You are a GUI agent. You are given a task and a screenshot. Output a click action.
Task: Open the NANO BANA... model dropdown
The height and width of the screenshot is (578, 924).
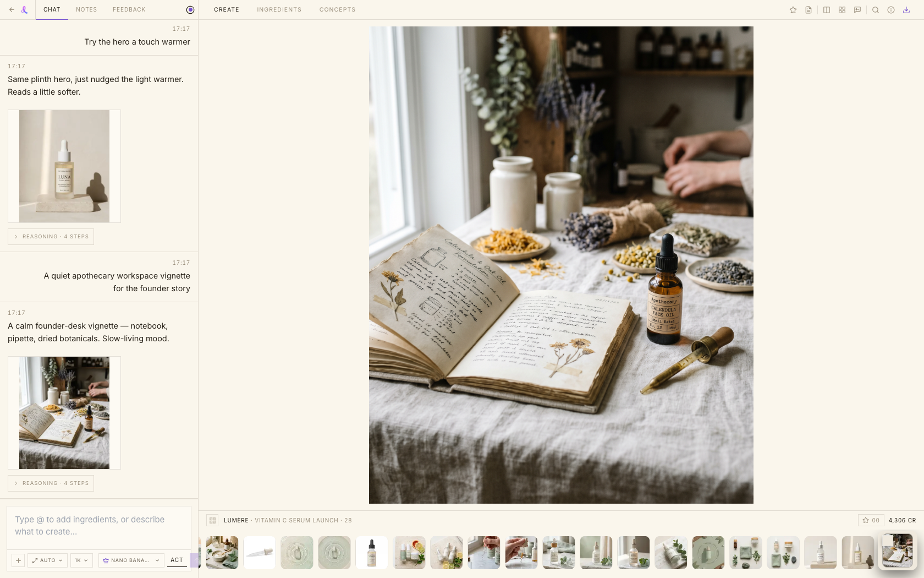coord(131,560)
